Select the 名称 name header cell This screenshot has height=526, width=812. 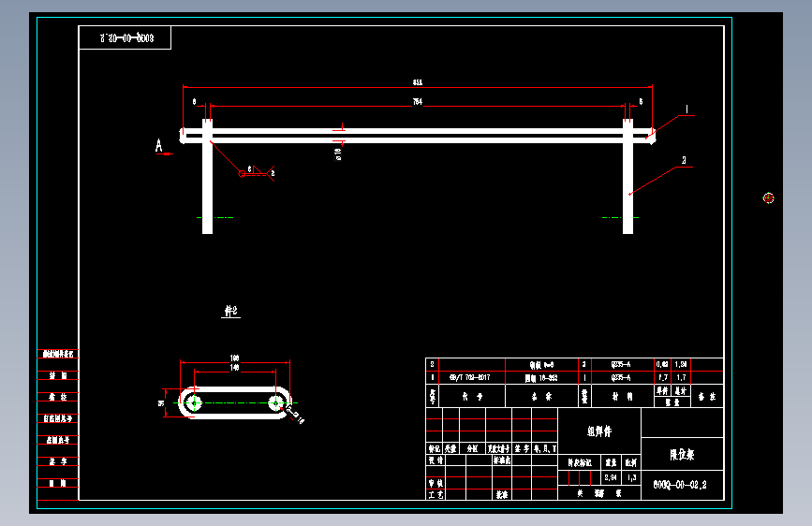541,397
